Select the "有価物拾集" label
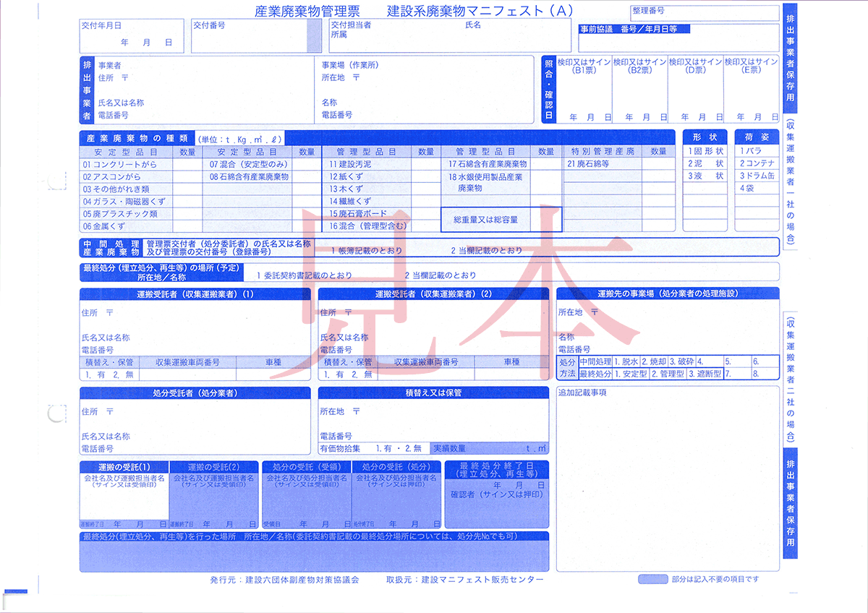 [340, 448]
